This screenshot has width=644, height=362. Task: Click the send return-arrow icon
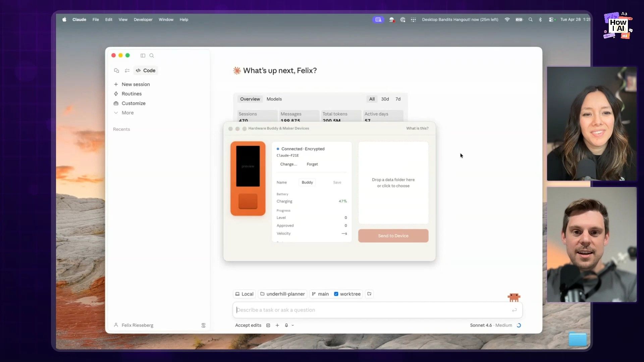(x=514, y=310)
